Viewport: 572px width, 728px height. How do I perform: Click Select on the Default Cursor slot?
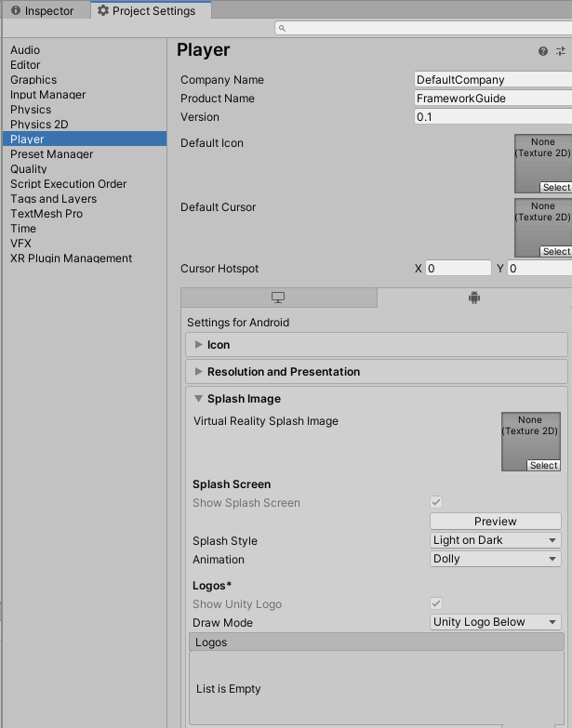(x=556, y=251)
